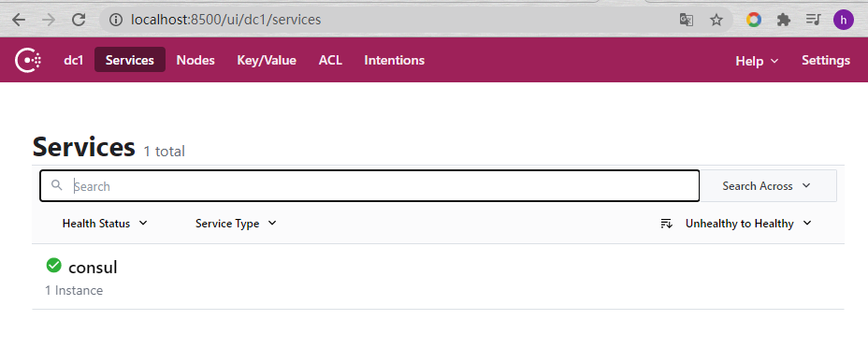868x349 pixels.
Task: Bookmark this page with star icon
Action: pos(716,20)
